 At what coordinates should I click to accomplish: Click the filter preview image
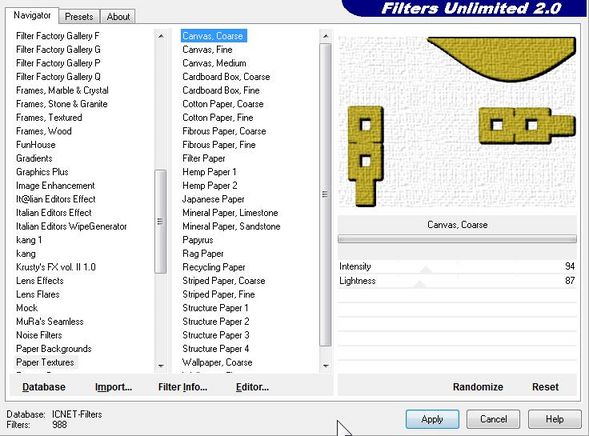point(457,120)
